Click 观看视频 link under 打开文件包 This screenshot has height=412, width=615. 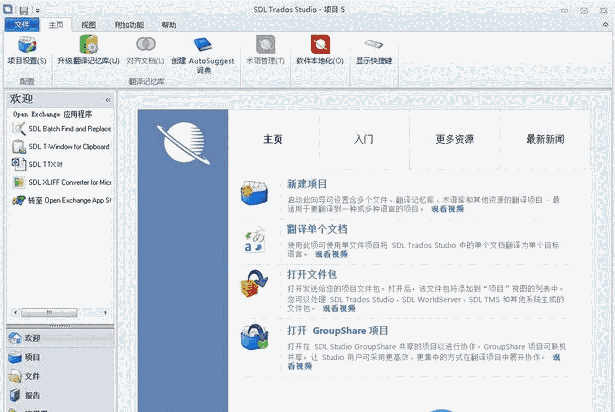[339, 309]
